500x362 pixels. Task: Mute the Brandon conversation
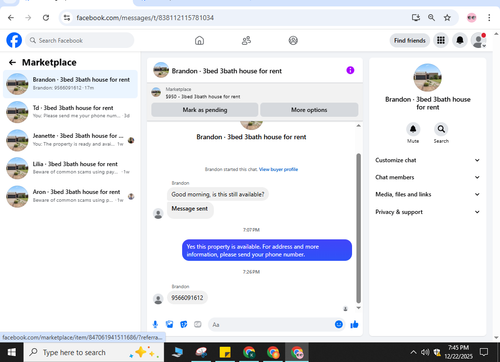coord(413,129)
